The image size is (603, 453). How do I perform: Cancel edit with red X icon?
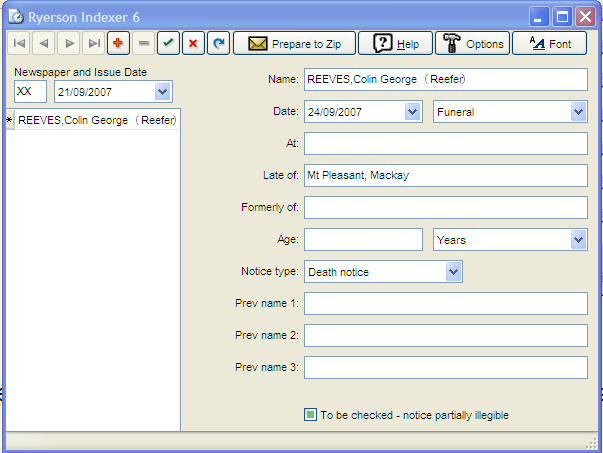[193, 44]
